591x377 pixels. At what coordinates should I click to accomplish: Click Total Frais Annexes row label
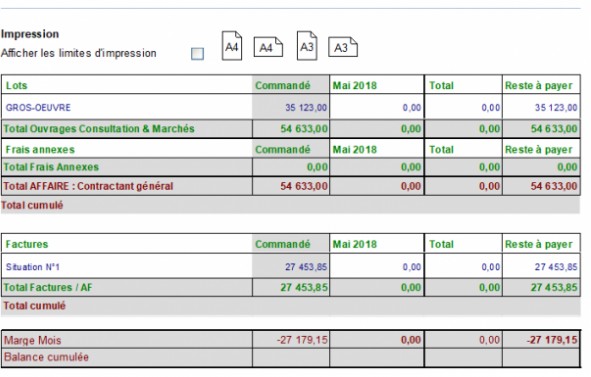click(51, 167)
